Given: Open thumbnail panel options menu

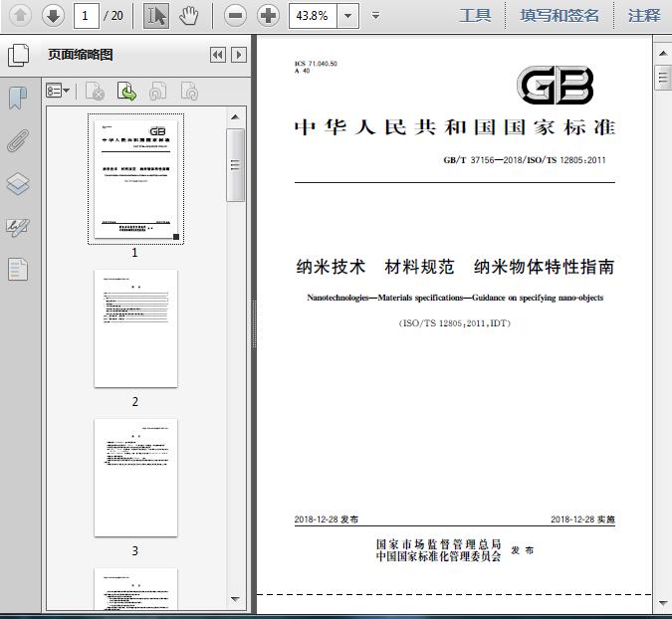Looking at the screenshot, I should click(58, 92).
